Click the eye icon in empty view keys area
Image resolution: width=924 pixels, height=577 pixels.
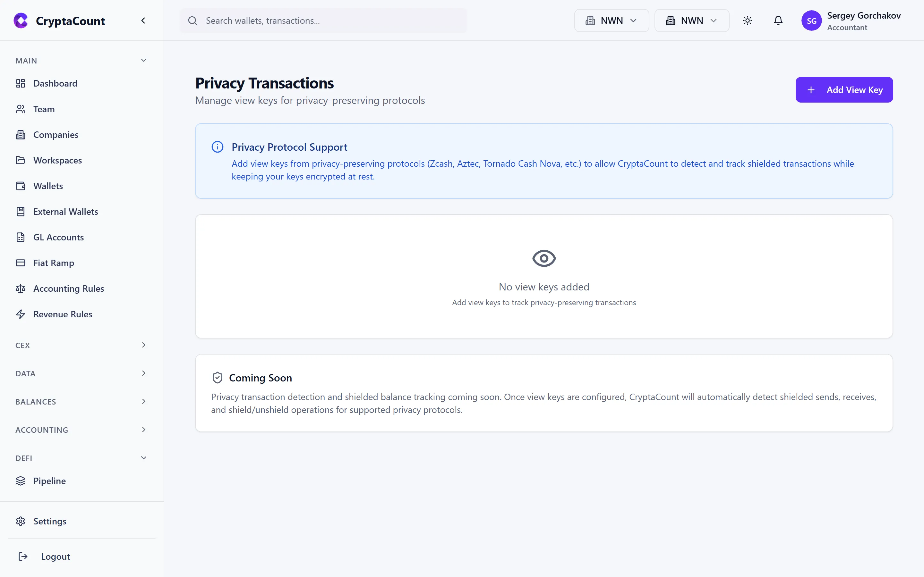[543, 258]
